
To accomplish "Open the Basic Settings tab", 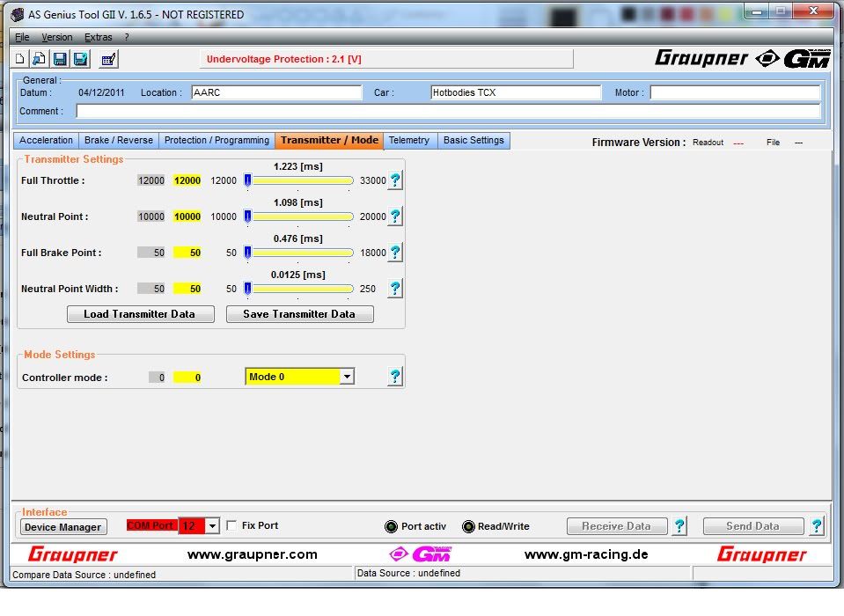I will pyautogui.click(x=473, y=141).
